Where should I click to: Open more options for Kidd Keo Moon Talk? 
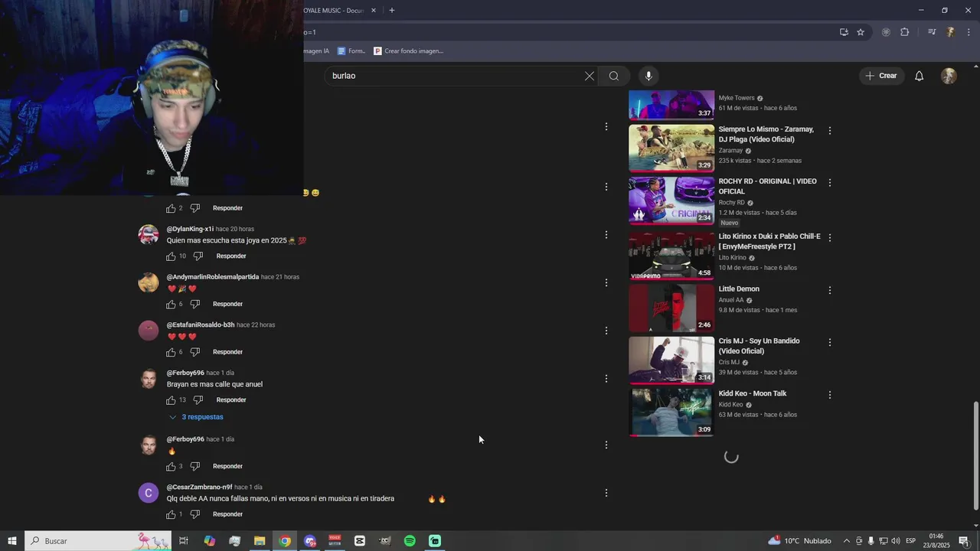pyautogui.click(x=829, y=395)
